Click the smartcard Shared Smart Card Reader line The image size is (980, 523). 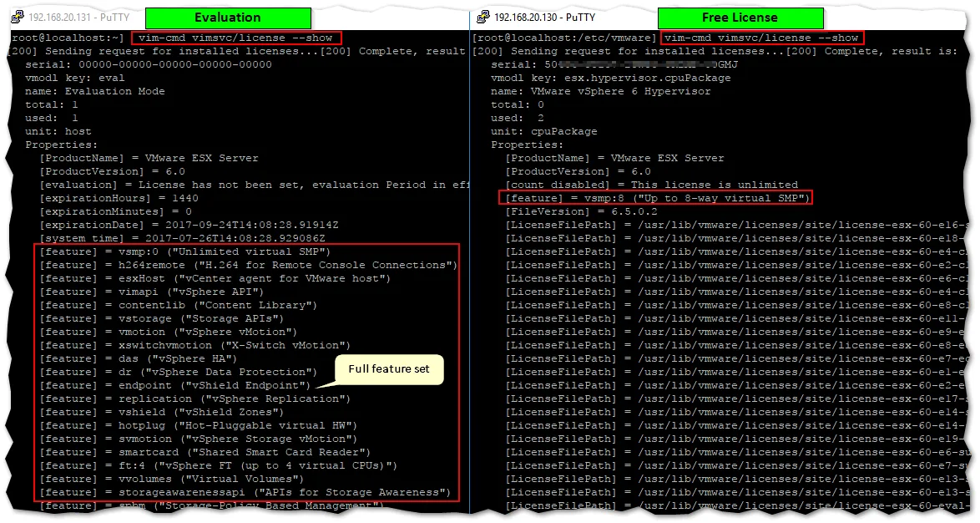tap(205, 452)
